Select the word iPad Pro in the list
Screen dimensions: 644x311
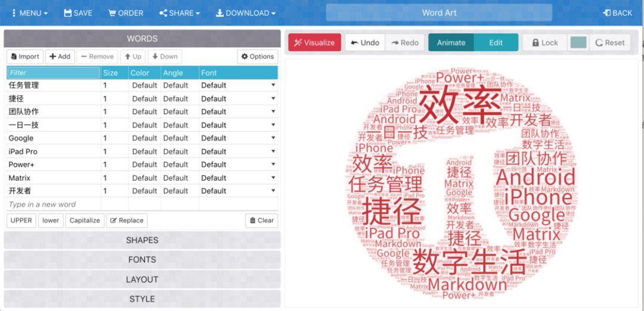point(23,151)
